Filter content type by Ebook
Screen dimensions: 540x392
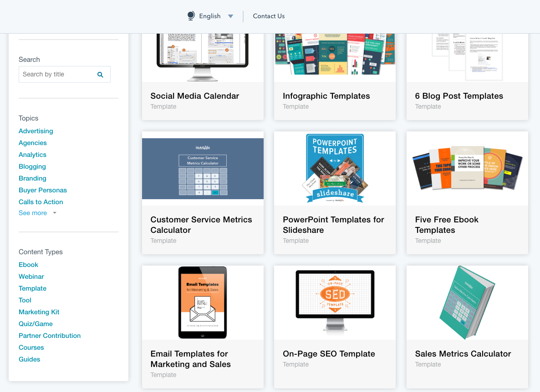28,265
